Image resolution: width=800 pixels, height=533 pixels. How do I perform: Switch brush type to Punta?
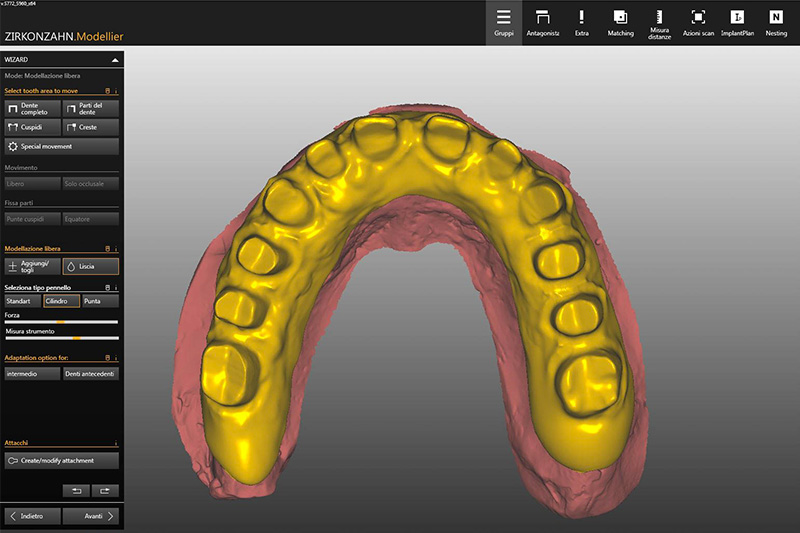(x=100, y=300)
